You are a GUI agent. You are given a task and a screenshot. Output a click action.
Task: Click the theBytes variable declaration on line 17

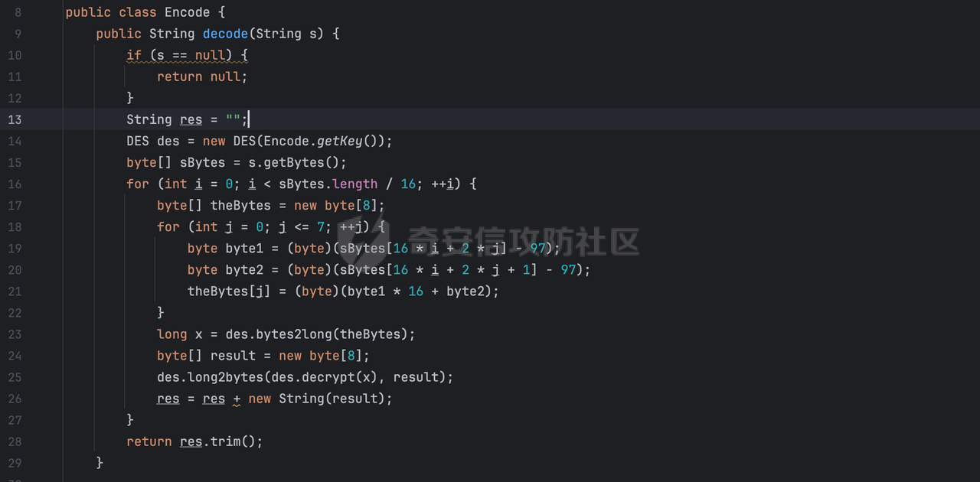pos(240,205)
